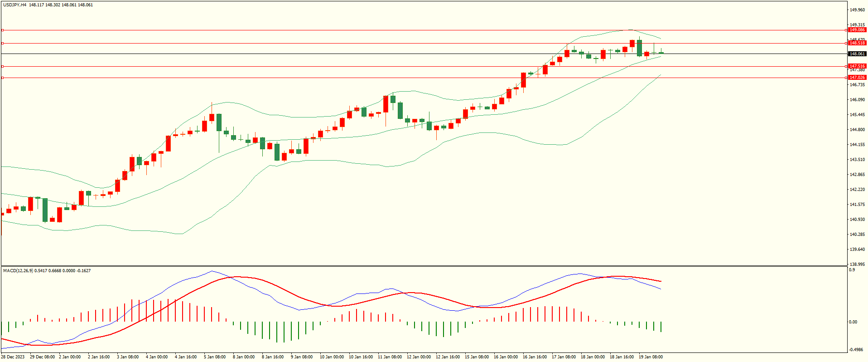Click the 12 Jan 16:00 time label
868x362 pixels.
(x=448, y=357)
